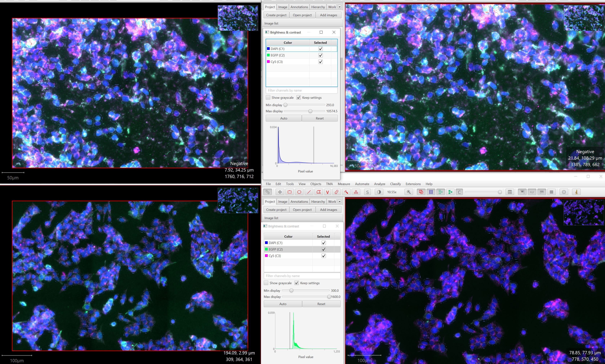The height and width of the screenshot is (364, 605).
Task: Switch to the Hierarchy tab in the bottom panel
Action: coord(318,201)
